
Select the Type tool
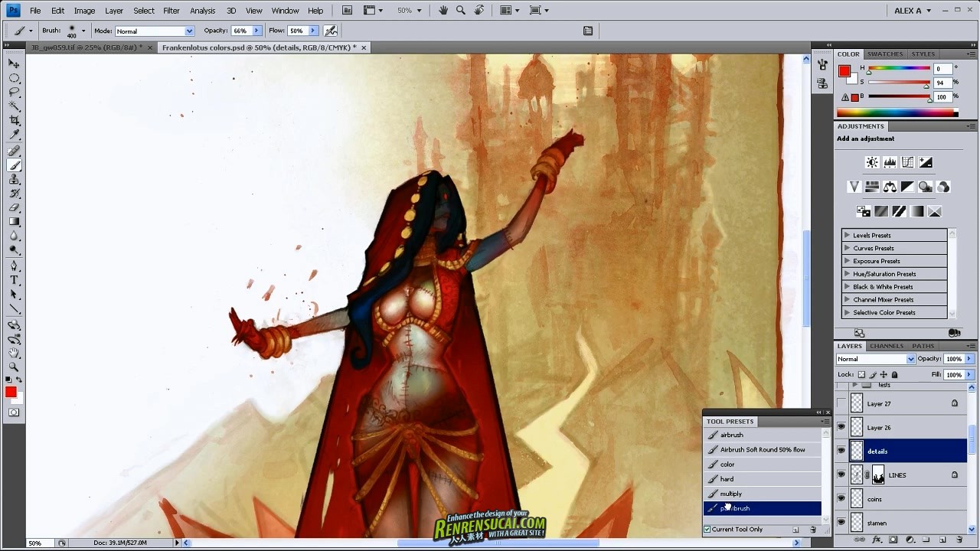click(x=14, y=280)
